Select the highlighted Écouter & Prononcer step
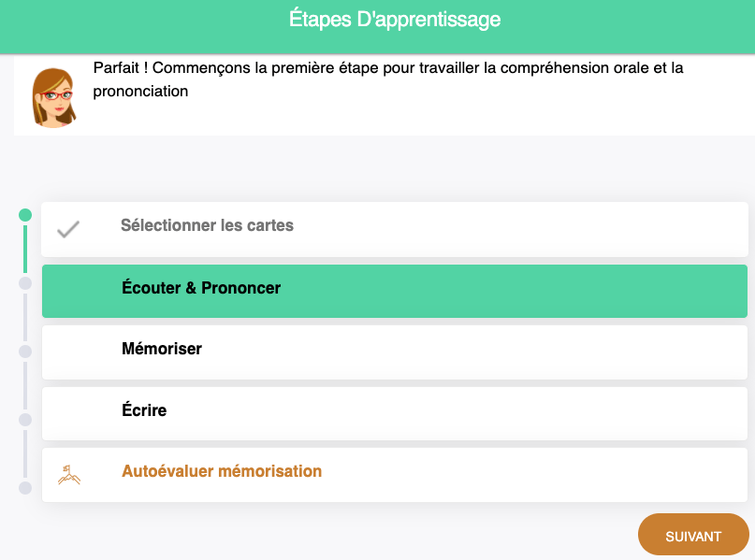Screen dimensions: 755x560 [201, 288]
